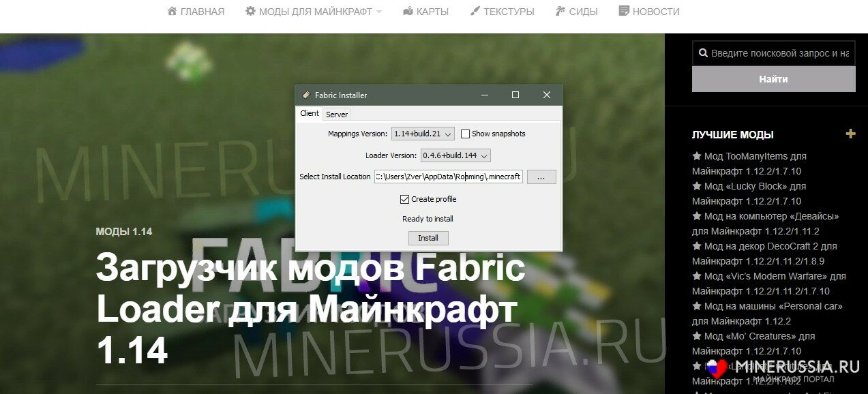Click the brush icon beside ТЕКСТУРЫ

pyautogui.click(x=475, y=12)
